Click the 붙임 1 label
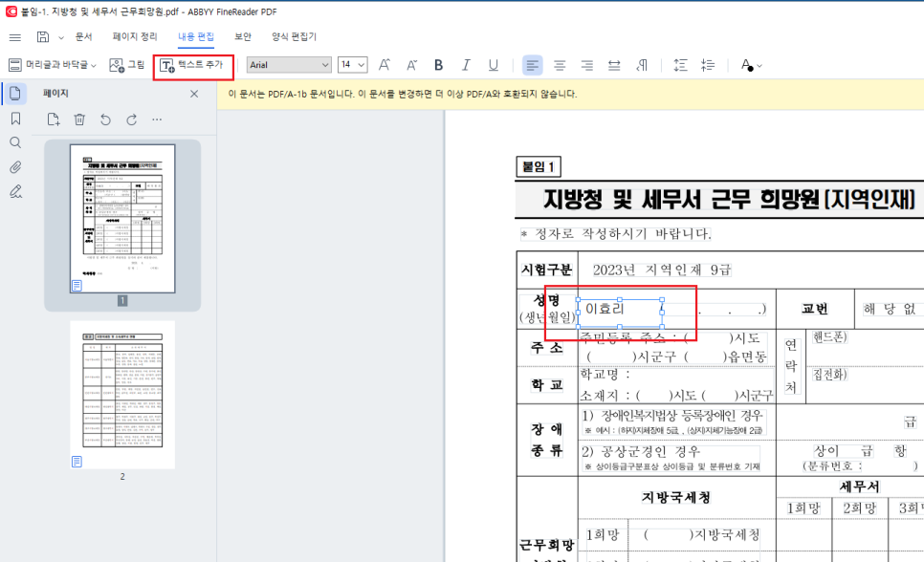 tap(539, 166)
